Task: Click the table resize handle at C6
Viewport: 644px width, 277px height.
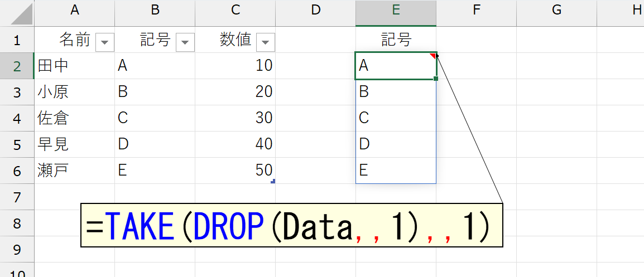Action: pyautogui.click(x=273, y=181)
